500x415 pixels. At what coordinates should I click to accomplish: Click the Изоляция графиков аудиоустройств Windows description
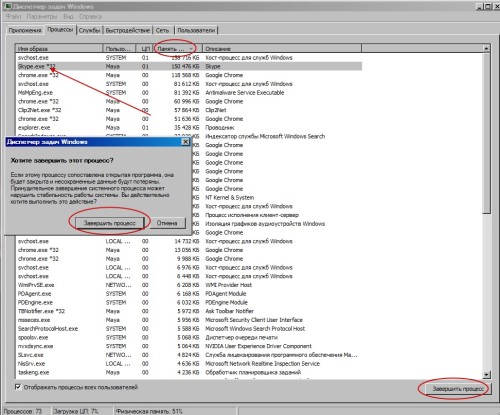point(265,224)
